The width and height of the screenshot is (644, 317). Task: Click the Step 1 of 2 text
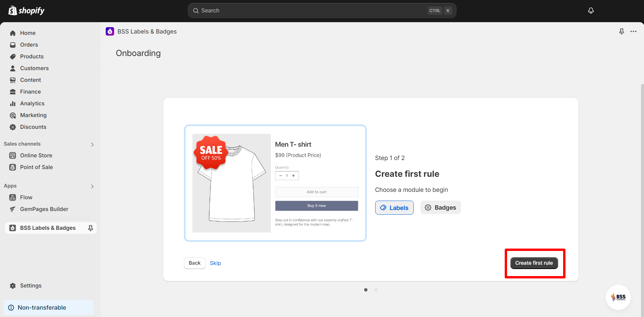[390, 158]
